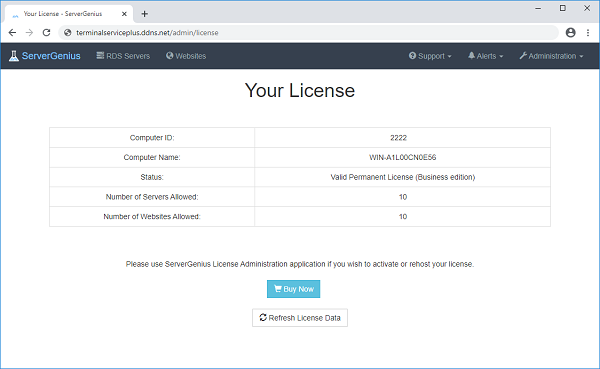Image resolution: width=600 pixels, height=369 pixels.
Task: Click the Buy Now button
Action: tap(293, 289)
